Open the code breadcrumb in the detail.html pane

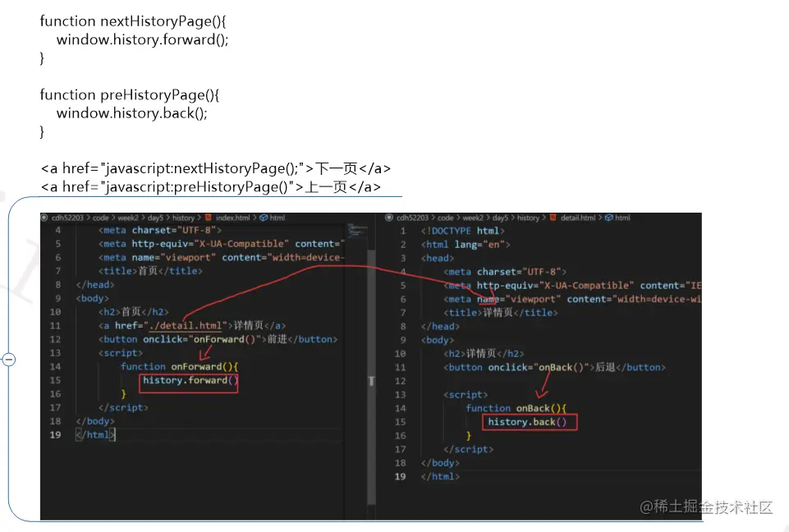[446, 218]
